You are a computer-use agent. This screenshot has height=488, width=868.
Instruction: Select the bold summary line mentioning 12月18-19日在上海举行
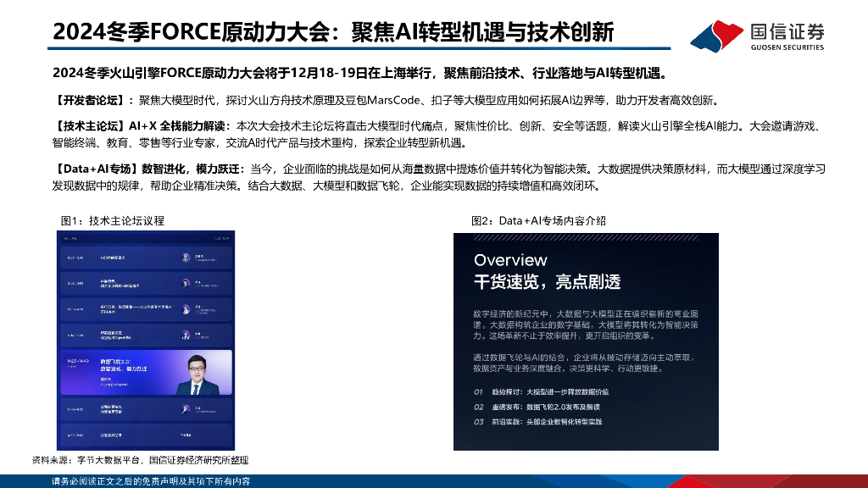click(x=361, y=73)
